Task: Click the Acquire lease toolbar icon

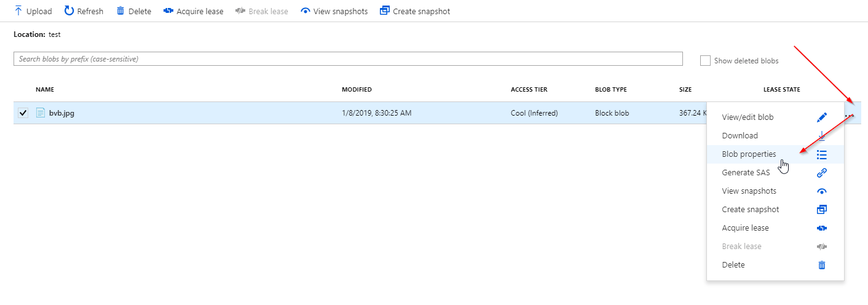Action: (168, 11)
